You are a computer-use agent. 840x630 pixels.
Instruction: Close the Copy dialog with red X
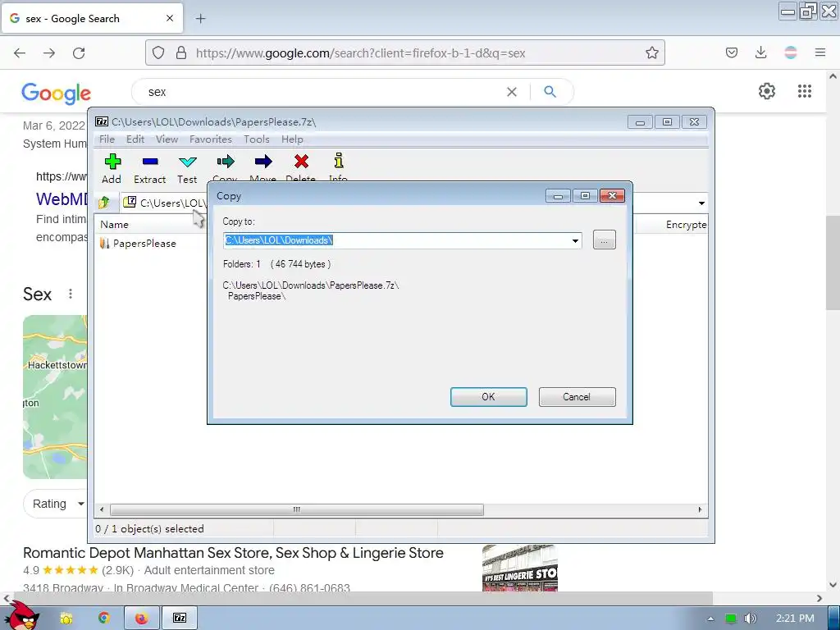[x=612, y=196]
